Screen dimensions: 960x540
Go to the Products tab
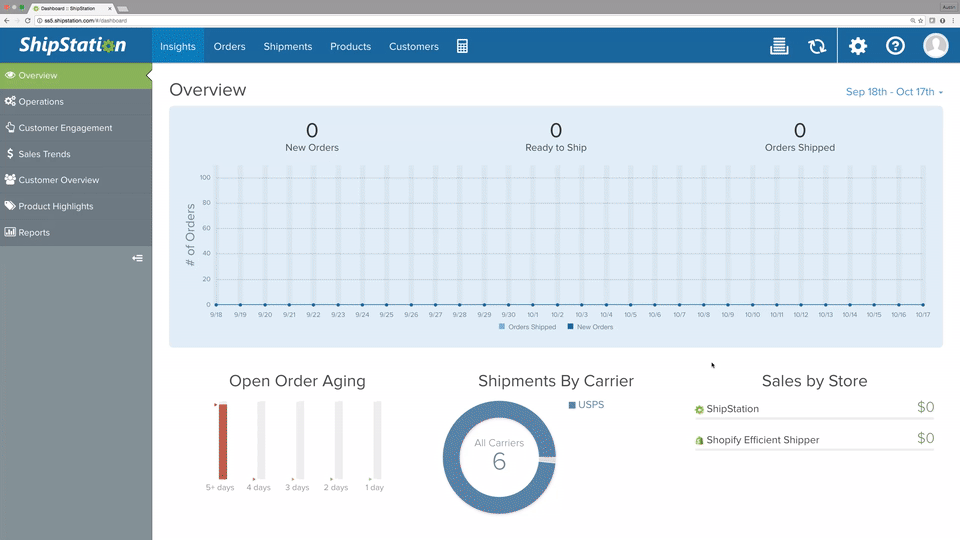350,46
